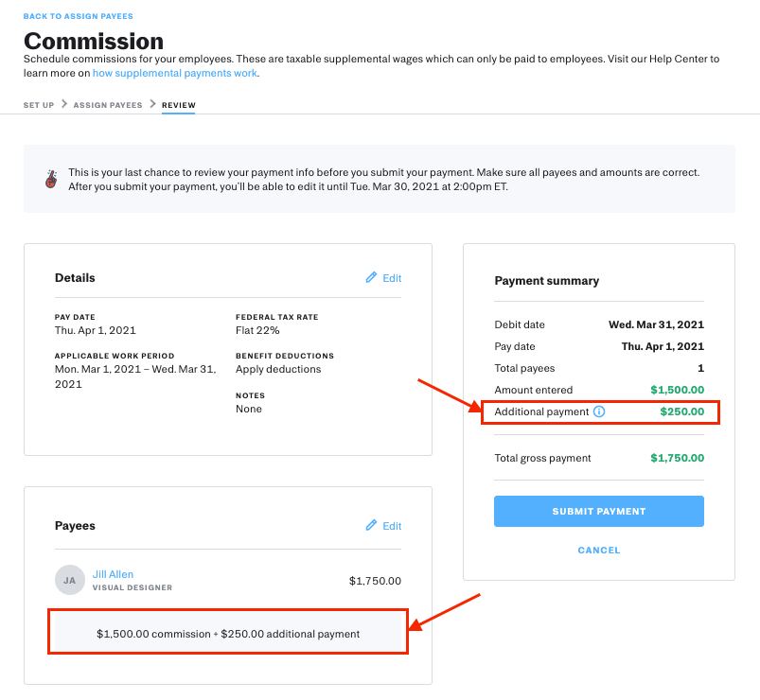
Task: Click the commission plus additional payment breakdown
Action: click(228, 634)
